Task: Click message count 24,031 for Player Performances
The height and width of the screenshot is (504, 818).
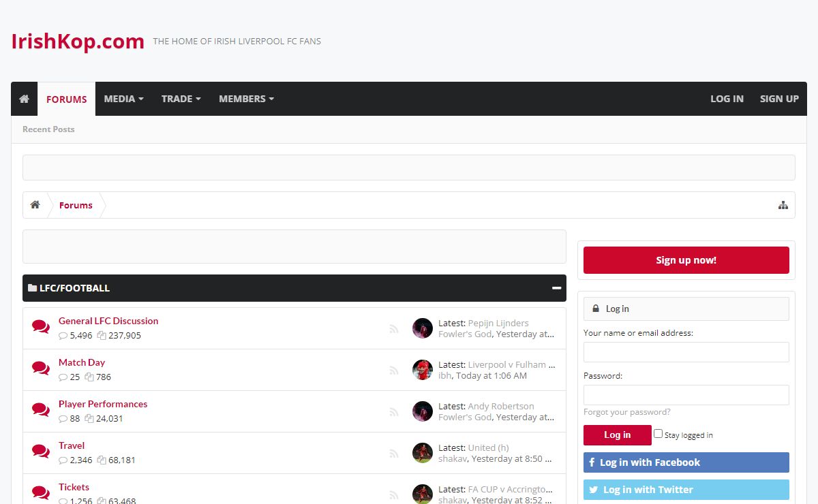Action: click(110, 418)
